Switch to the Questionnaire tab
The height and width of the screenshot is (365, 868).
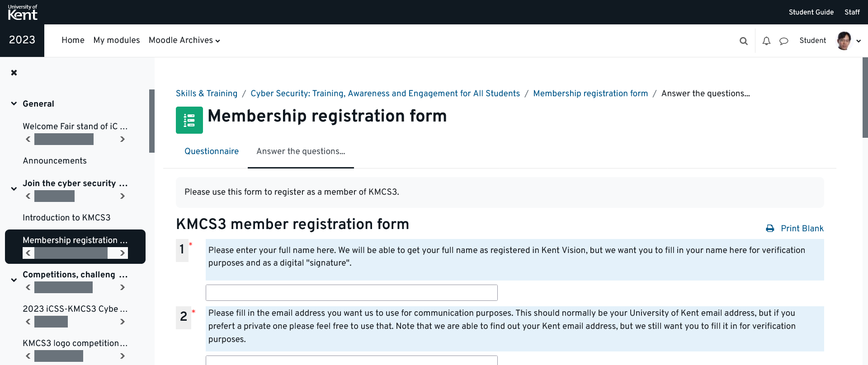tap(212, 151)
